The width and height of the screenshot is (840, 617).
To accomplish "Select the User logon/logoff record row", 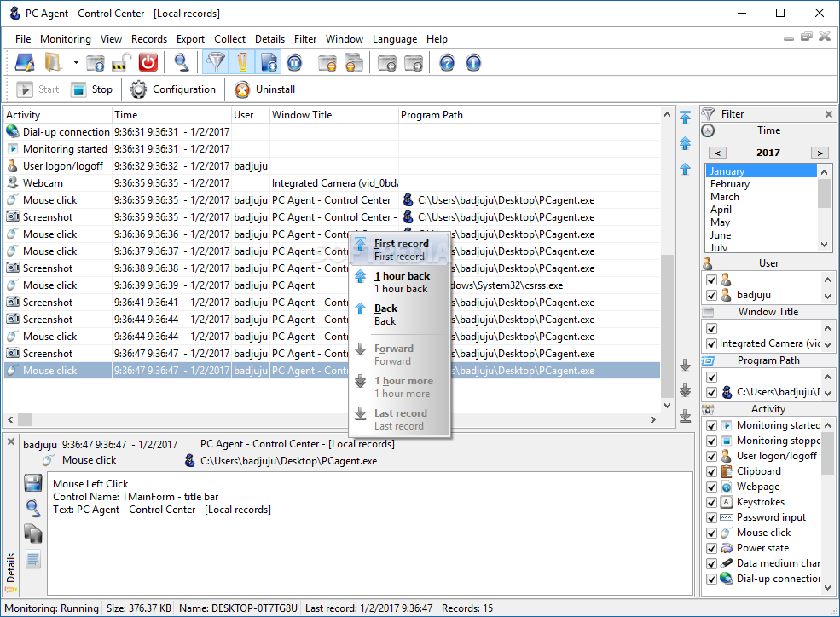I will [332, 166].
